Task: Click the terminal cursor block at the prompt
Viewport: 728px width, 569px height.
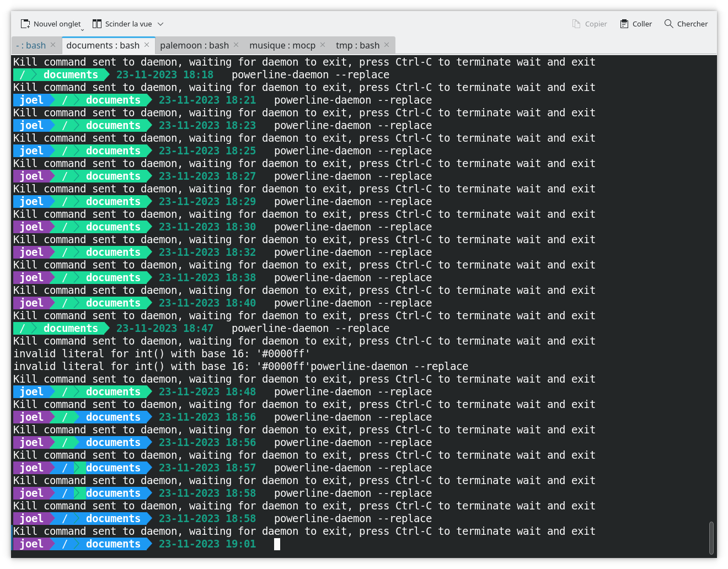Action: click(x=277, y=544)
